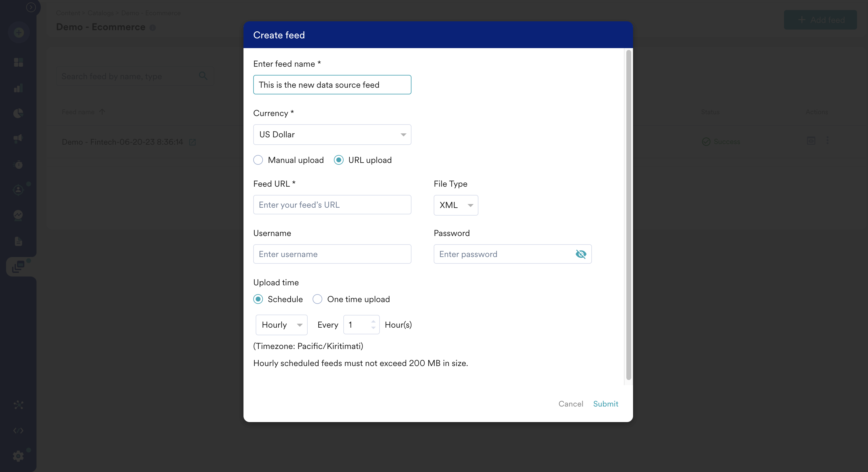Click the Content breadcrumb
Viewport: 868px width, 472px height.
(68, 13)
